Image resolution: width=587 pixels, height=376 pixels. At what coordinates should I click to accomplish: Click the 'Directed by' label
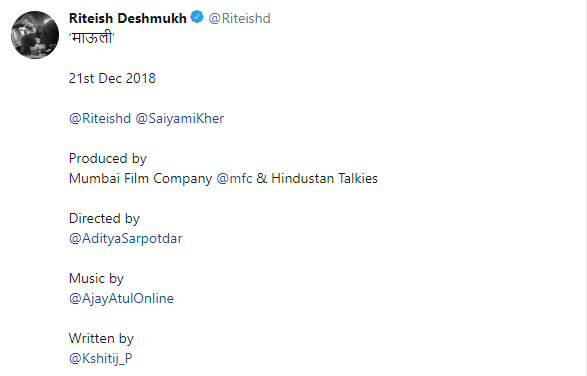click(x=104, y=218)
